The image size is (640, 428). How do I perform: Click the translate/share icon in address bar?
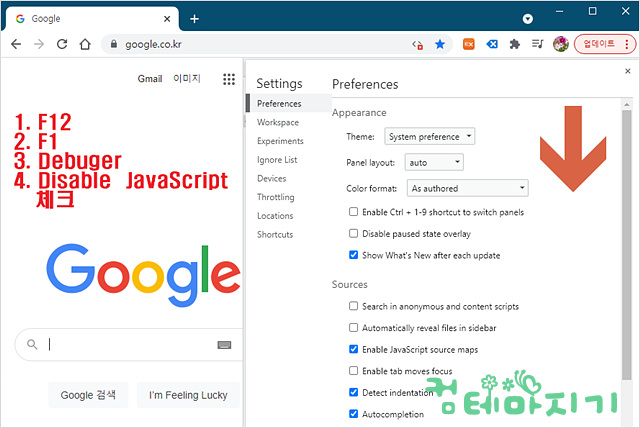click(417, 44)
